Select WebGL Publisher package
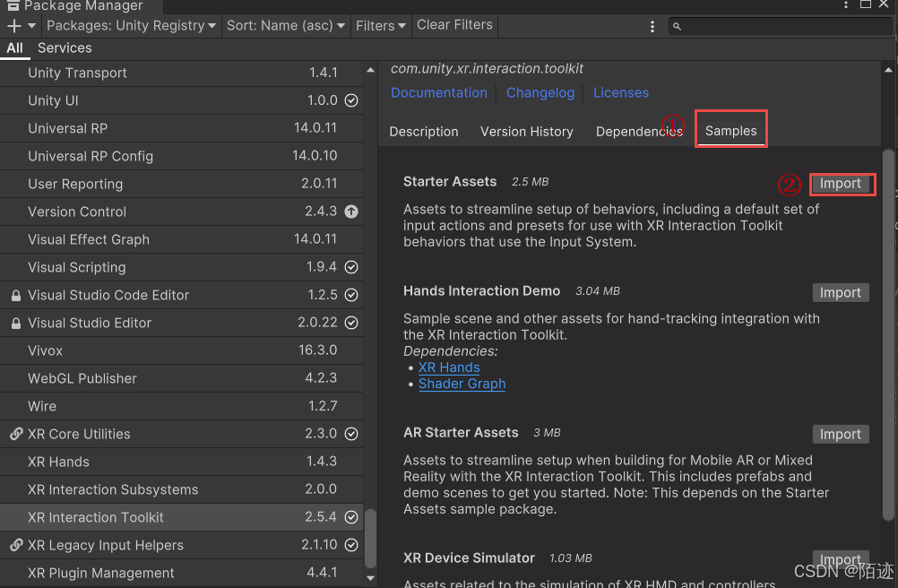 182,378
